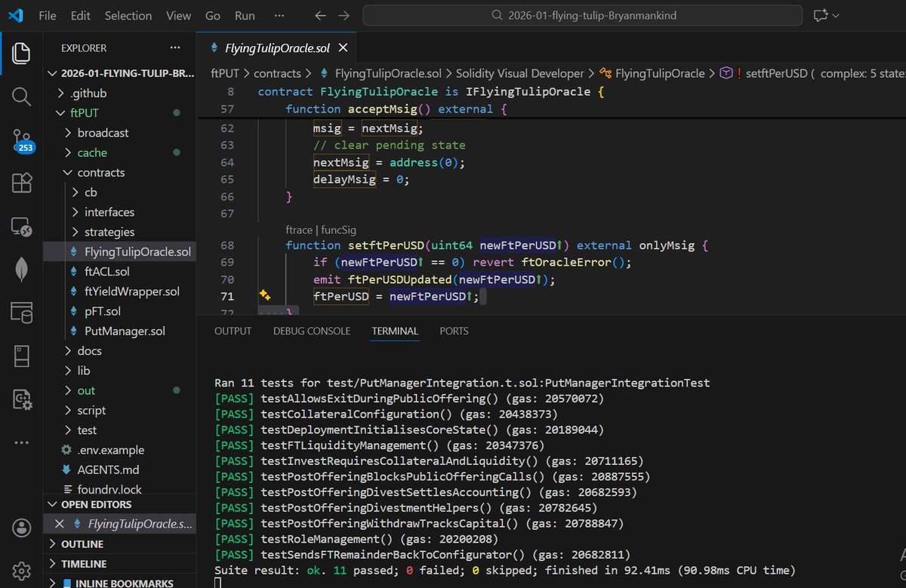Image resolution: width=906 pixels, height=588 pixels.
Task: Switch to the PORTS panel tab
Action: click(x=454, y=331)
